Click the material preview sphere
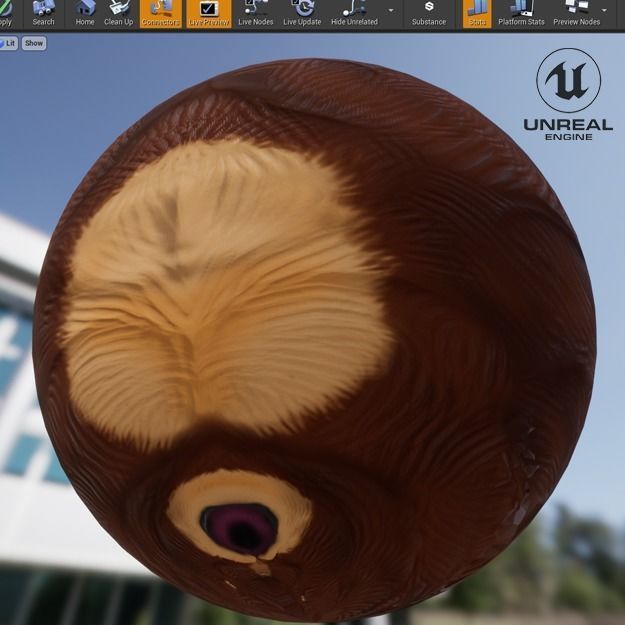The width and height of the screenshot is (625, 625). click(314, 340)
